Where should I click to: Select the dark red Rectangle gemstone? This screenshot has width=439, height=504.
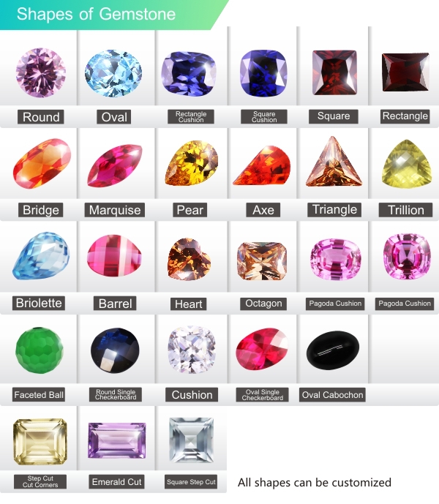click(405, 72)
